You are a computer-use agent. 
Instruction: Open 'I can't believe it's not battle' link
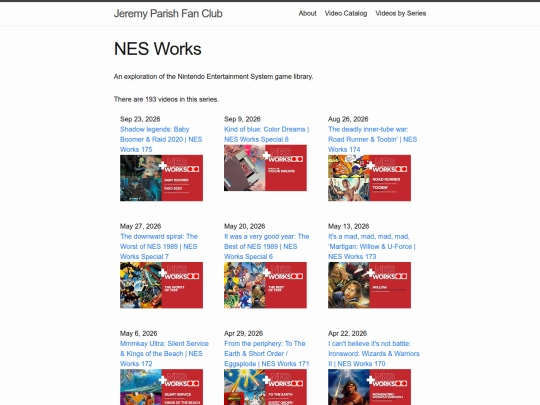tap(374, 353)
